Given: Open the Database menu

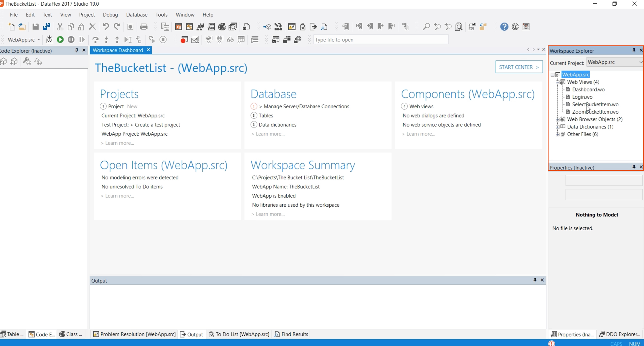Looking at the screenshot, I should pyautogui.click(x=136, y=15).
